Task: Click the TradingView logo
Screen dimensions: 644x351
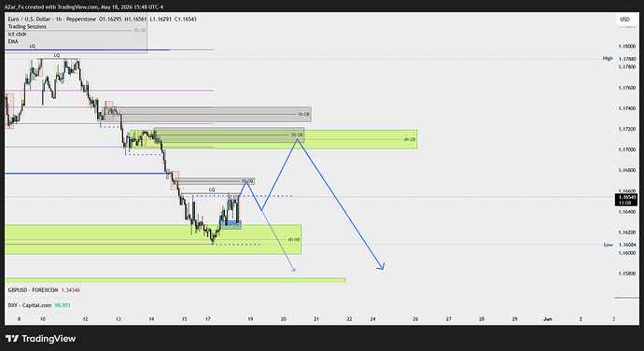Action: [x=41, y=339]
